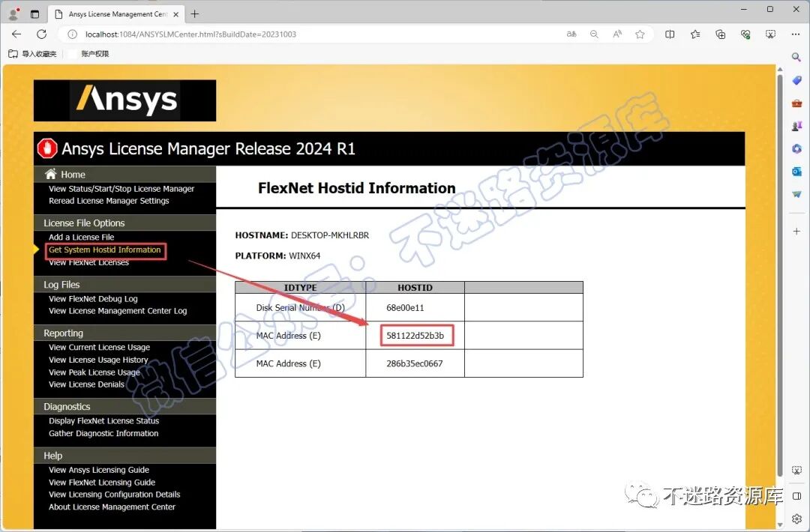This screenshot has height=532, width=810.
Task: Click the HOSTID column header
Action: pos(415,288)
